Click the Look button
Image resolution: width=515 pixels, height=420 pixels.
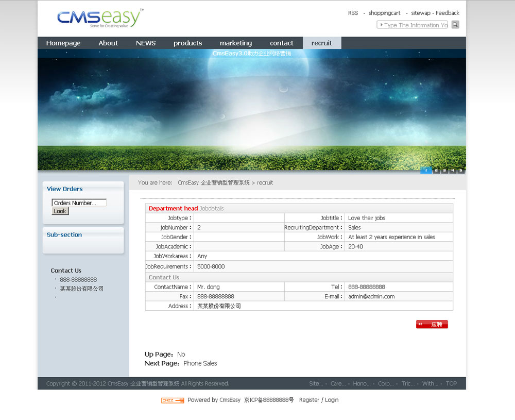tap(60, 211)
